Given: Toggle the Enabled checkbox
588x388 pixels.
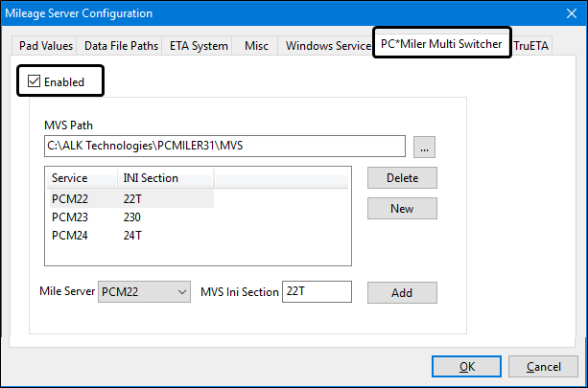Looking at the screenshot, I should pos(35,82).
